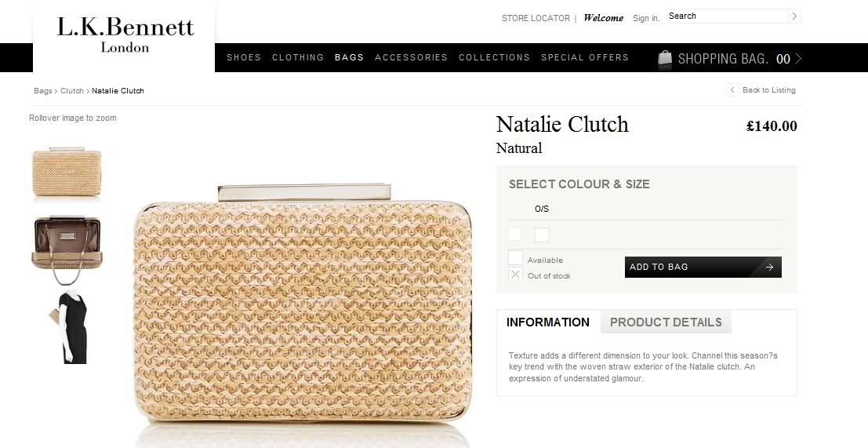Go to L.K.Bennett London logo homepage
The image size is (868, 448).
click(125, 35)
